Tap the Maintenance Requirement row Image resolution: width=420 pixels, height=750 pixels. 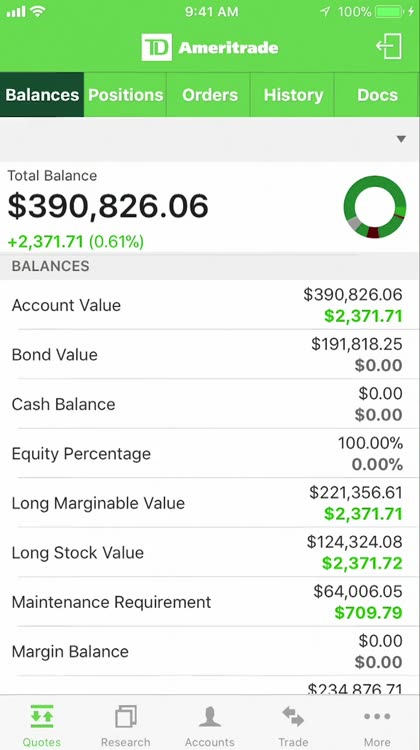[x=210, y=602]
